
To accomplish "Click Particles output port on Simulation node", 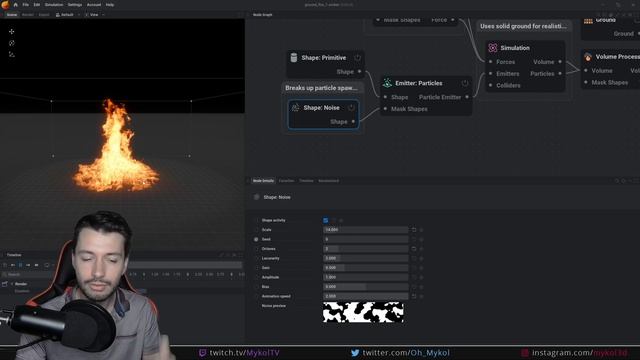I will click(x=560, y=73).
